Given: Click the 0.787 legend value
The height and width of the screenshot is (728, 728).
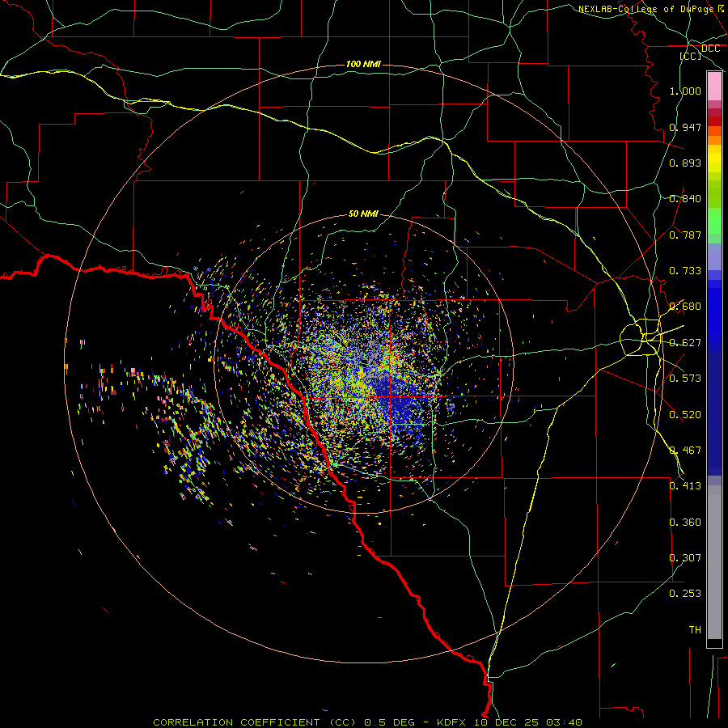Looking at the screenshot, I should 685,235.
